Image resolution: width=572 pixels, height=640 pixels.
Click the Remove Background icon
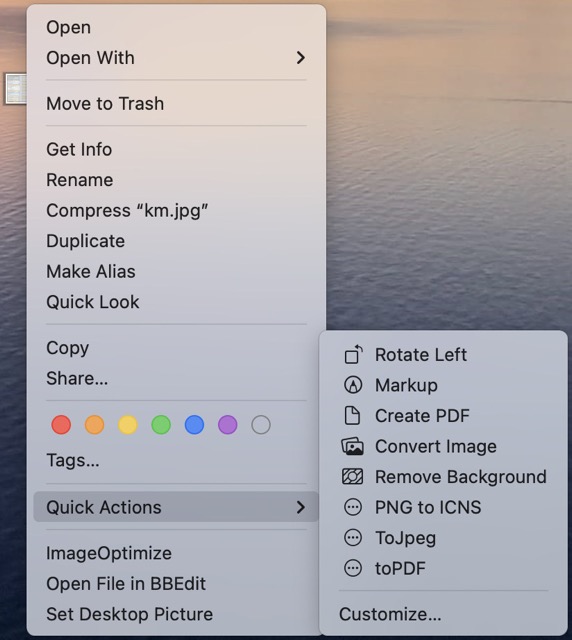352,476
